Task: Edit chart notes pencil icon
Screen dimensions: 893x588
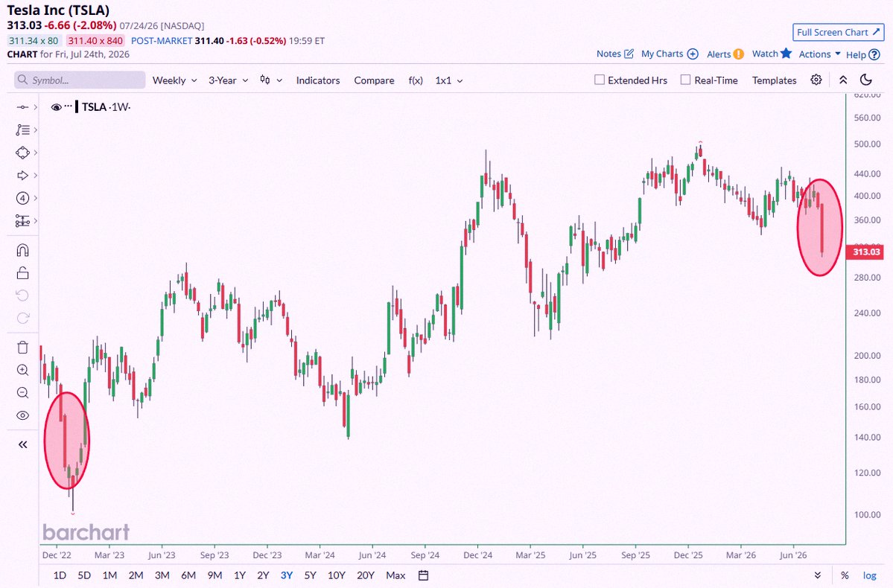Action: pyautogui.click(x=629, y=54)
